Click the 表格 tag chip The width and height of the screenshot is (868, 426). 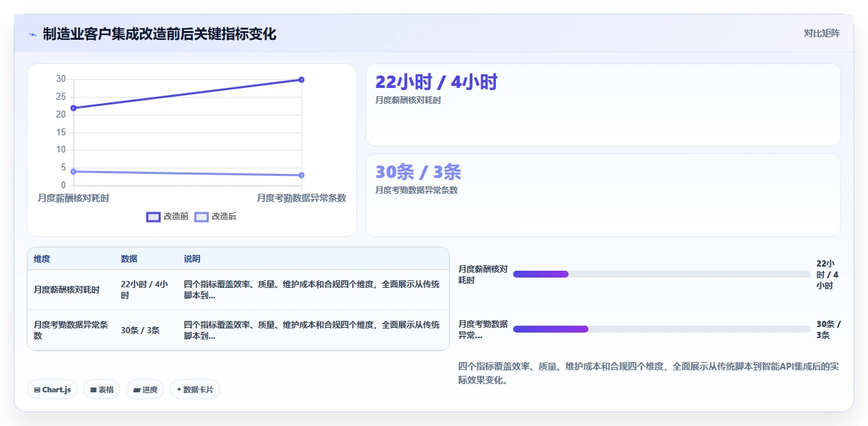point(102,390)
